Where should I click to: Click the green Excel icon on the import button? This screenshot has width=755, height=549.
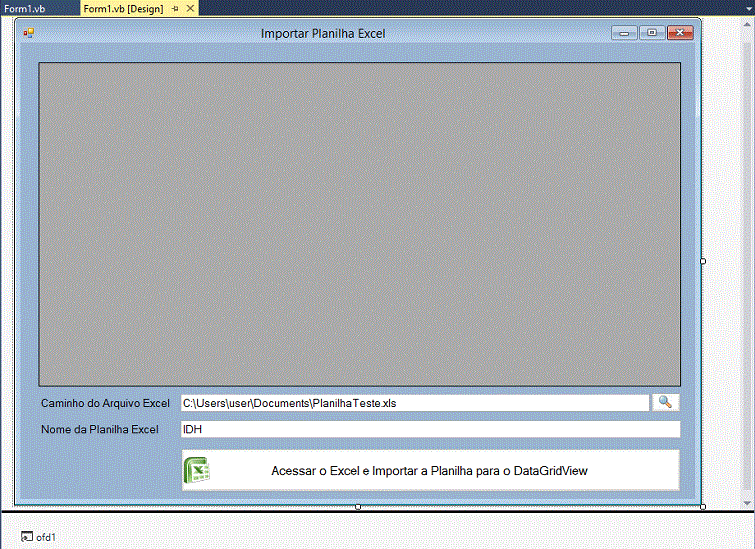(x=196, y=470)
